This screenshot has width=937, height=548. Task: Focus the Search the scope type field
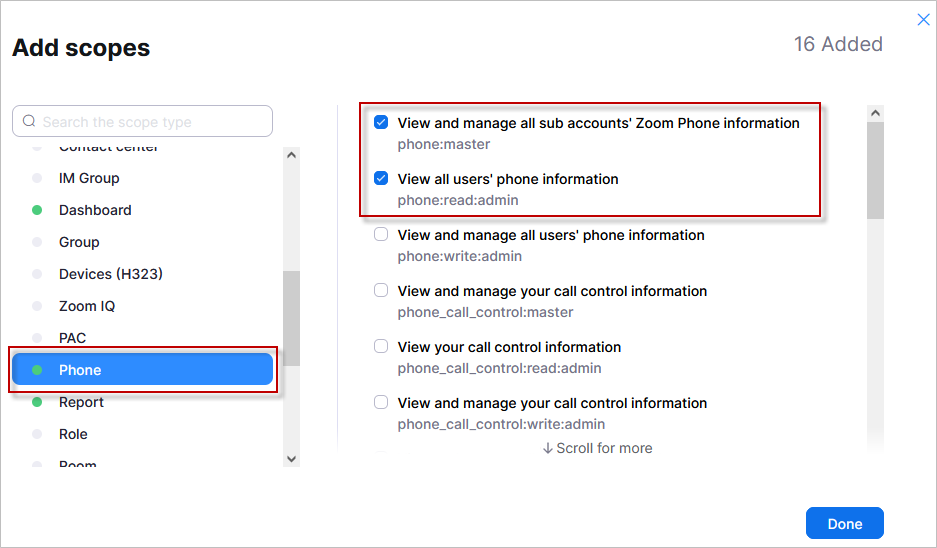click(142, 121)
